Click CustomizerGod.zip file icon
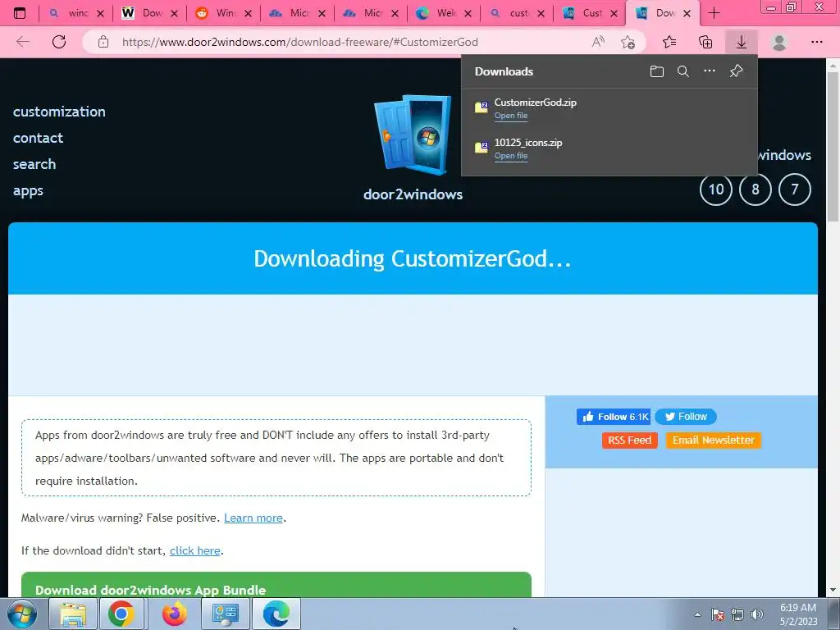This screenshot has height=630, width=840. pyautogui.click(x=481, y=107)
